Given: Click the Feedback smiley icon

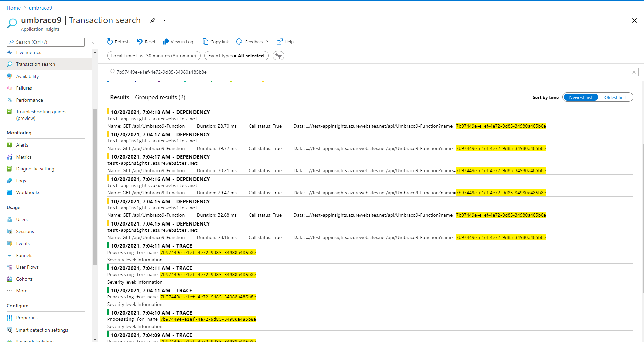Looking at the screenshot, I should point(239,42).
